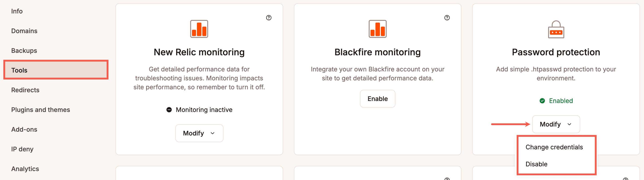
Task: Select the Tools sidebar item
Action: 19,70
